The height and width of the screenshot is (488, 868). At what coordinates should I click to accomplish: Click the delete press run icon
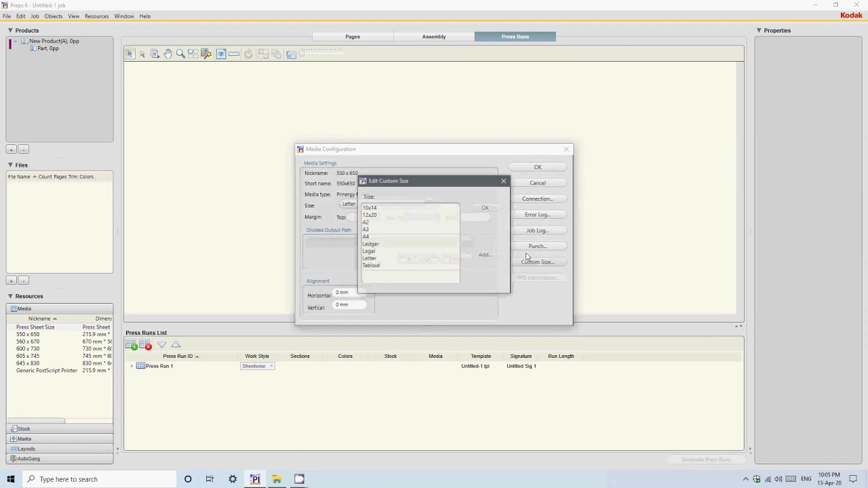click(145, 345)
